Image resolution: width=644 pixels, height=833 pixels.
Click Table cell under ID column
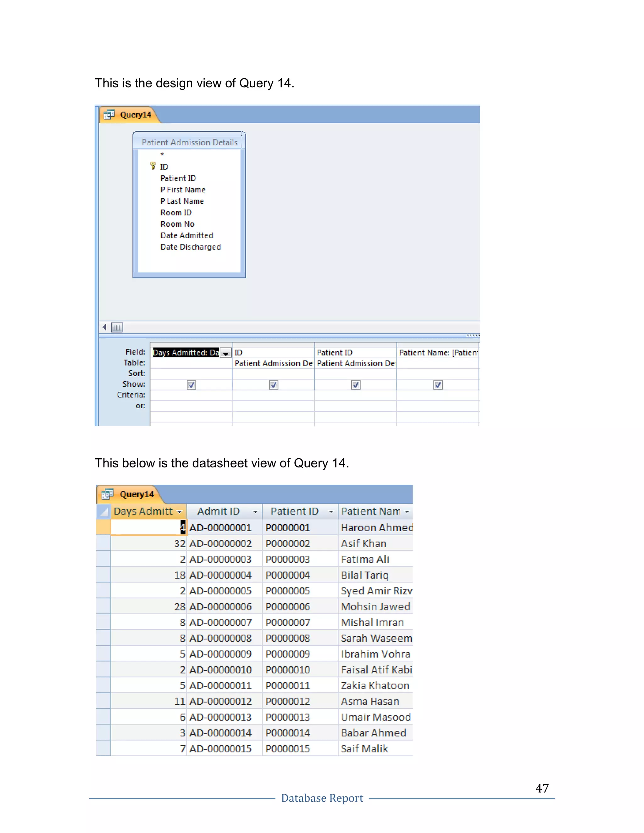tap(273, 363)
